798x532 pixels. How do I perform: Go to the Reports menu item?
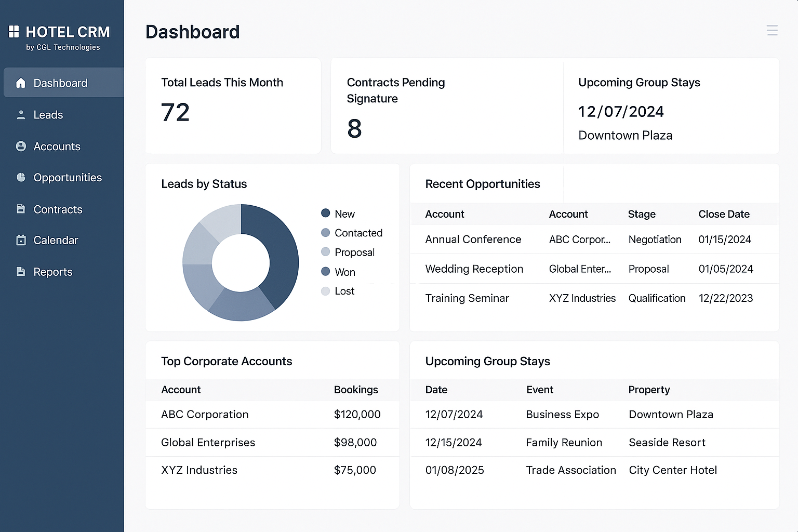pyautogui.click(x=53, y=272)
